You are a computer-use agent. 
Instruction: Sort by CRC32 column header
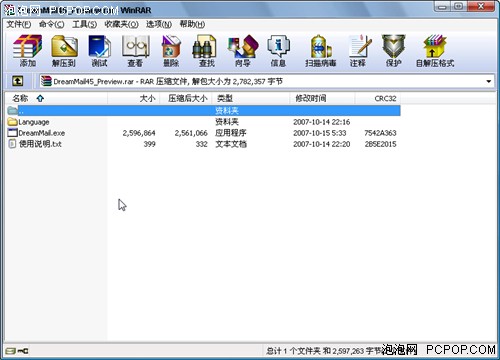378,98
